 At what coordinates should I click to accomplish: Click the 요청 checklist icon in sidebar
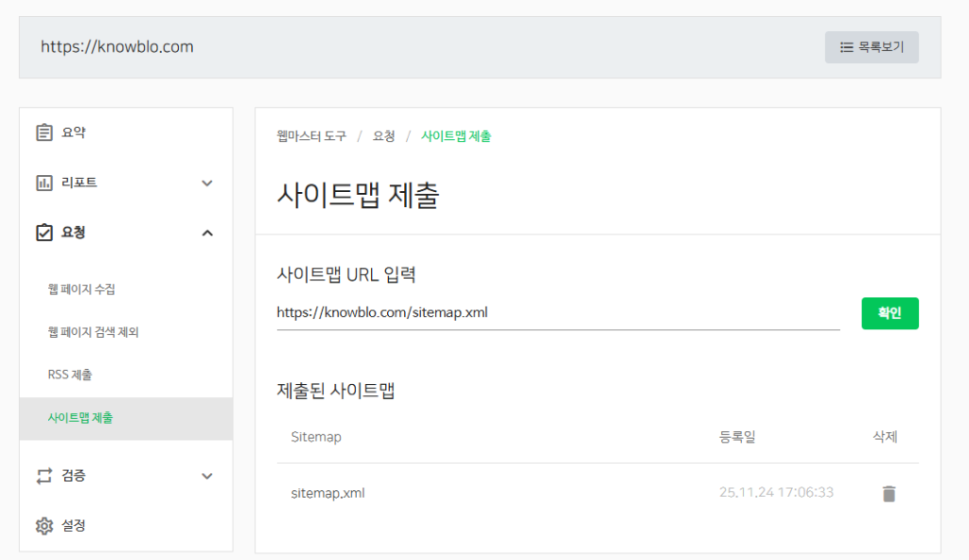click(44, 233)
